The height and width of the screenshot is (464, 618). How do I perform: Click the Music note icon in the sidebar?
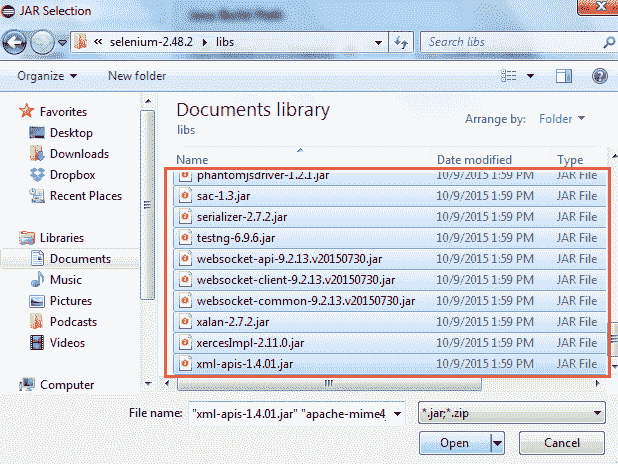[37, 280]
